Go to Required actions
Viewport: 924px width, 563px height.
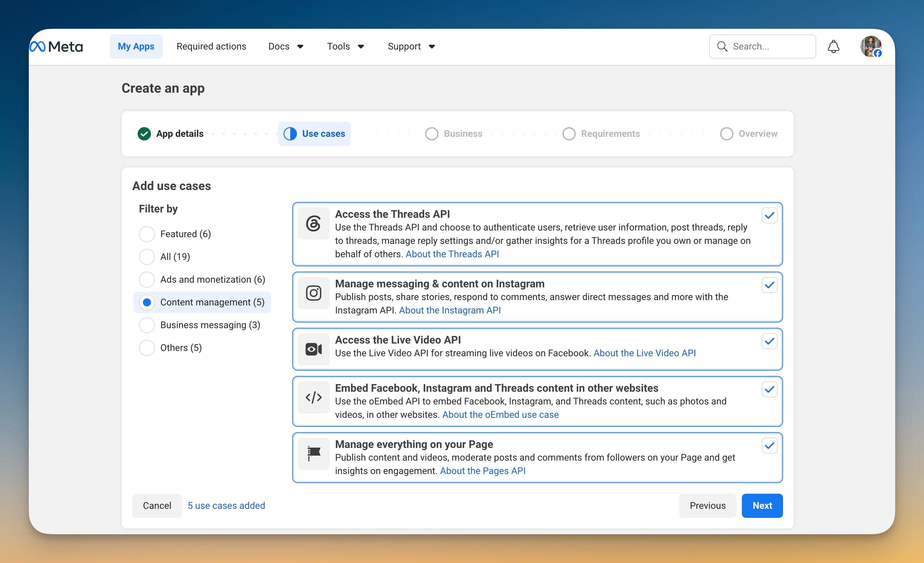coord(211,46)
